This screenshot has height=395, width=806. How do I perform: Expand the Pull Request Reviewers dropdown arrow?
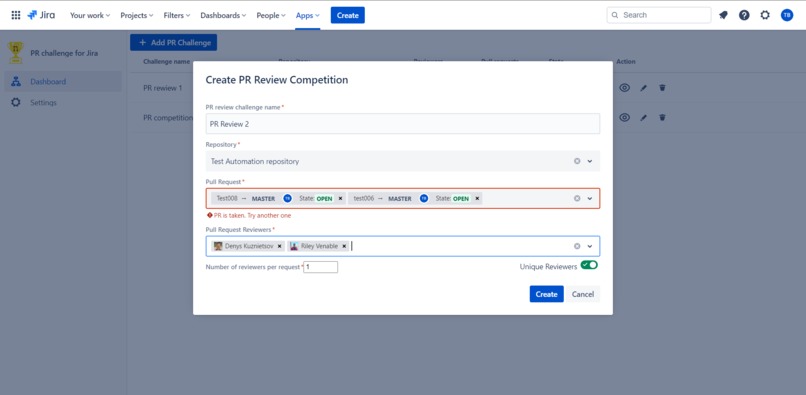(590, 246)
